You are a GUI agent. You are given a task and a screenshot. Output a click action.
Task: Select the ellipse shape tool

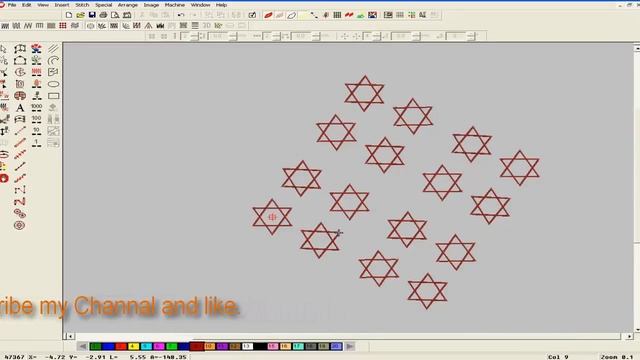coord(53,84)
